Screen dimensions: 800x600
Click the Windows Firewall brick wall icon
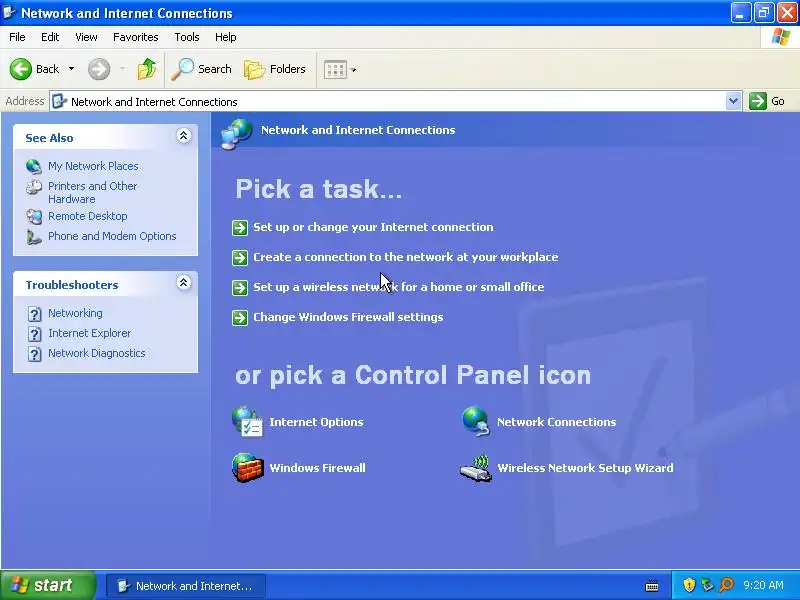pos(247,468)
